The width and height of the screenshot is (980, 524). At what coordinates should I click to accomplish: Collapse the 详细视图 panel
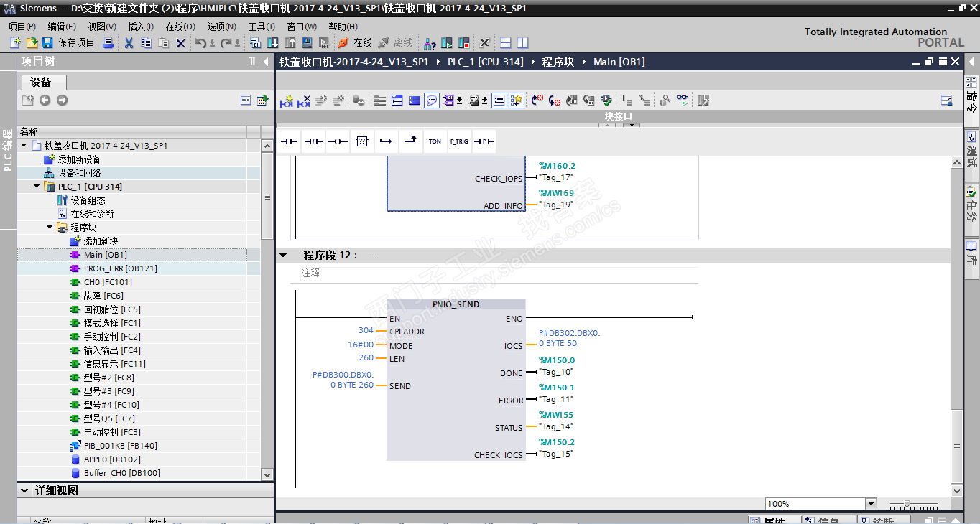[24, 491]
